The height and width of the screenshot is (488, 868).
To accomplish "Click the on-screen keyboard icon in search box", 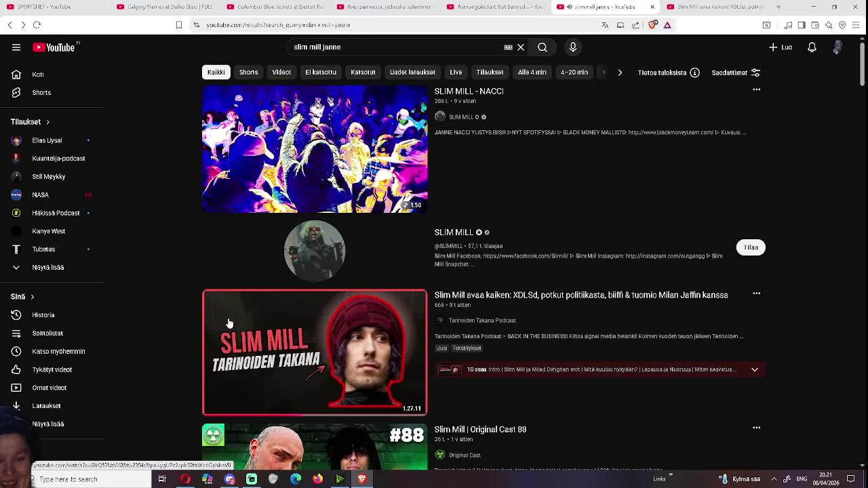I will coord(508,47).
